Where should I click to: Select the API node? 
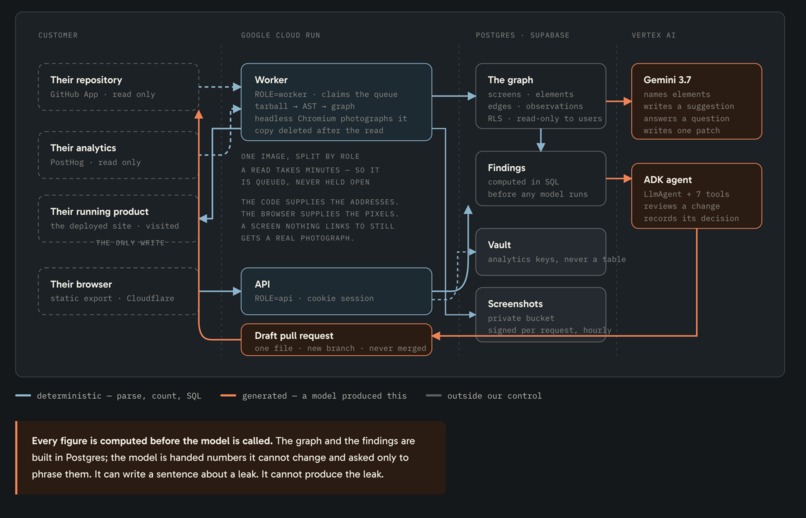[336, 291]
